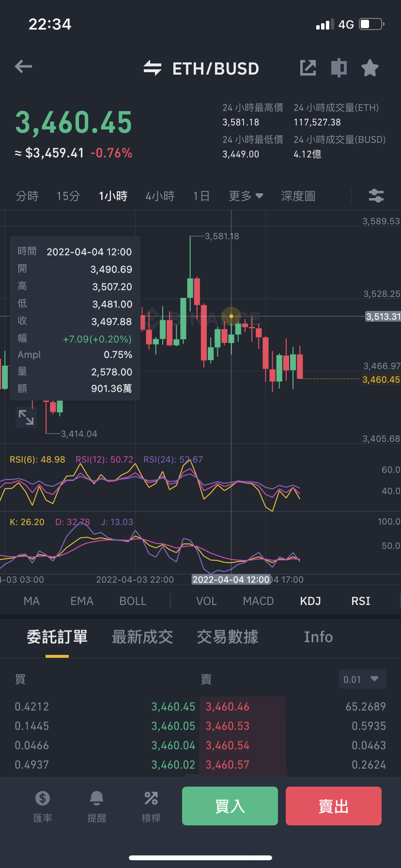Toggle the EMA indicator
The height and width of the screenshot is (868, 401).
pyautogui.click(x=82, y=601)
